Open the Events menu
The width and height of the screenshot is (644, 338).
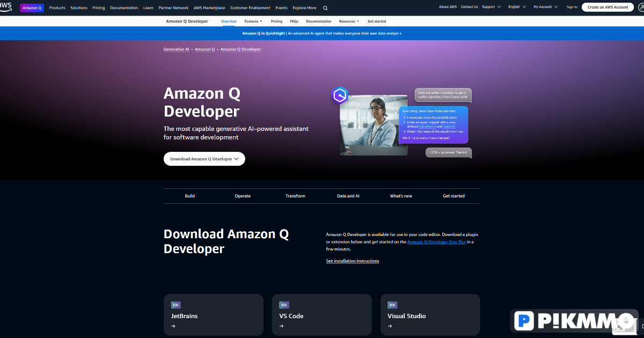point(281,8)
